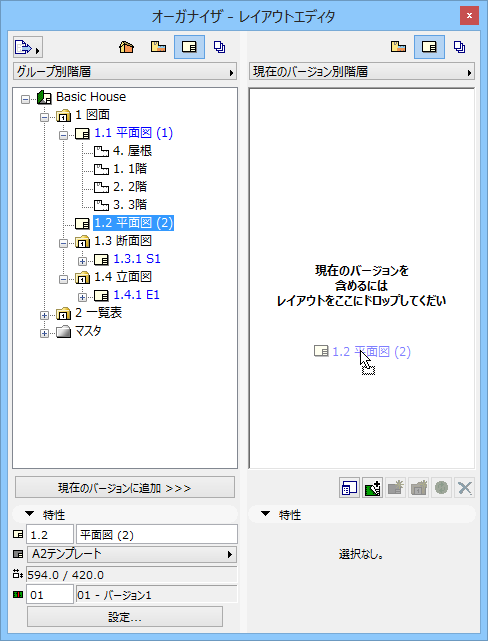The image size is (488, 641).
Task: Open the organizer mode arrow button at top left
Action: click(x=27, y=47)
